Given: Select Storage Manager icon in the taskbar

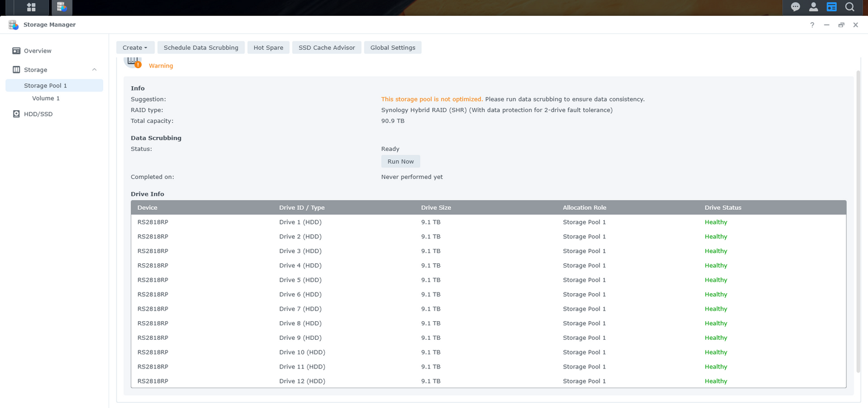Looking at the screenshot, I should (x=62, y=8).
